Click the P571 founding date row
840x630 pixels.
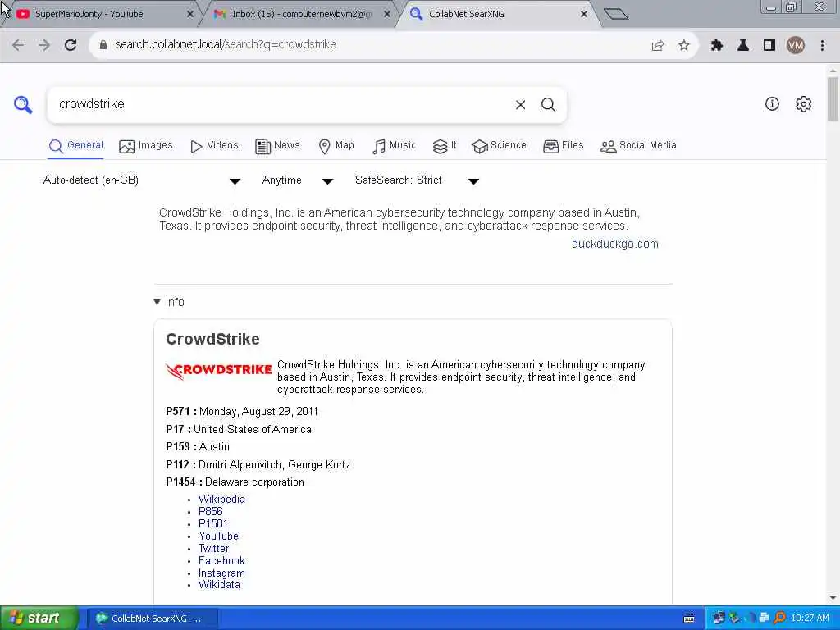tap(242, 412)
